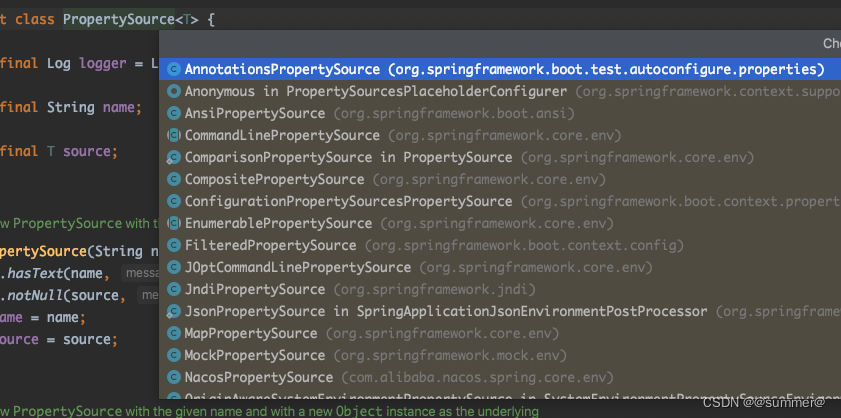Select ComparisonPropertySource in PropertySource
This screenshot has width=841, height=418.
[x=500, y=157]
